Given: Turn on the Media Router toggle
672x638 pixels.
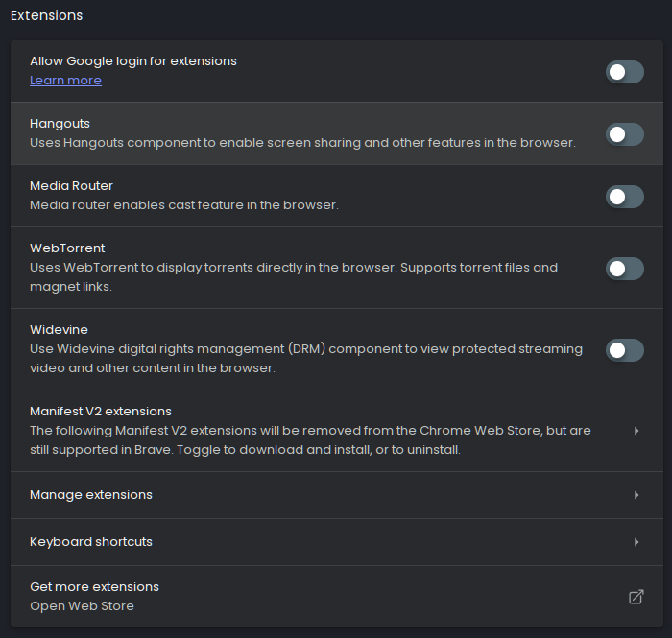Looking at the screenshot, I should tap(624, 197).
